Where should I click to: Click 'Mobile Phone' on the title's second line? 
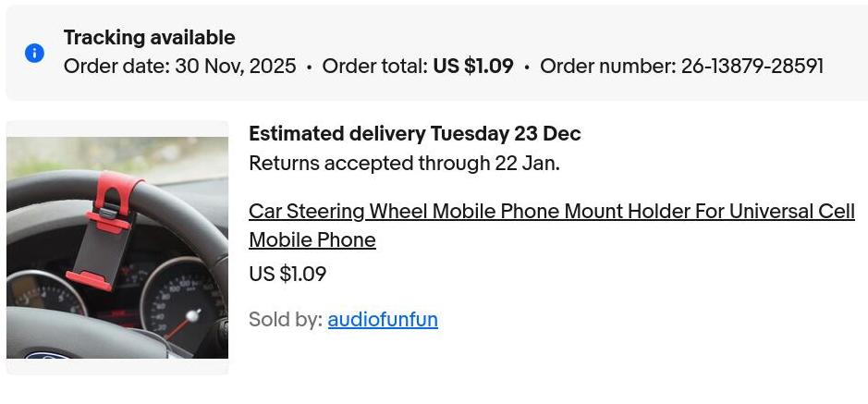[x=312, y=240]
